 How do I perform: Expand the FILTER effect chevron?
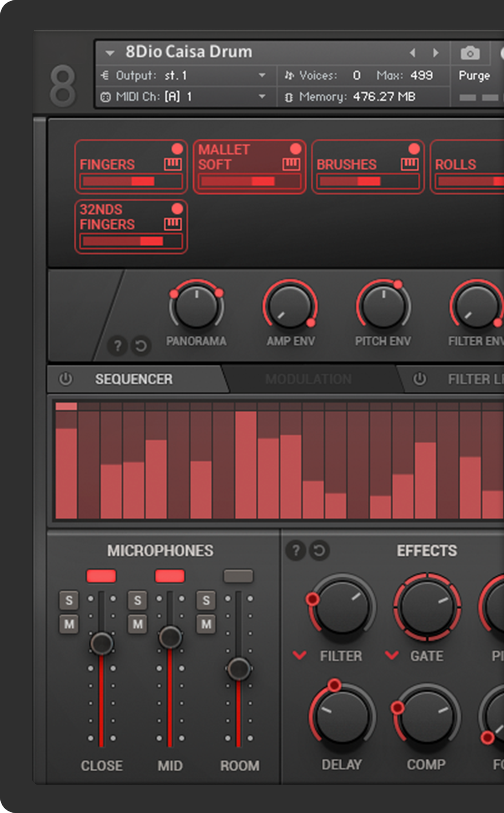pos(300,655)
